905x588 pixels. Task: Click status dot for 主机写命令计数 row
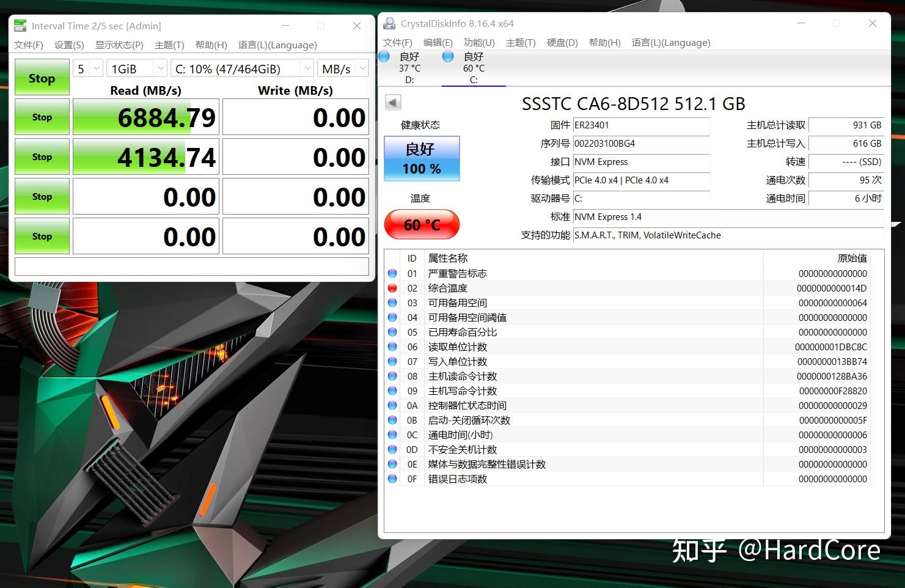point(392,391)
